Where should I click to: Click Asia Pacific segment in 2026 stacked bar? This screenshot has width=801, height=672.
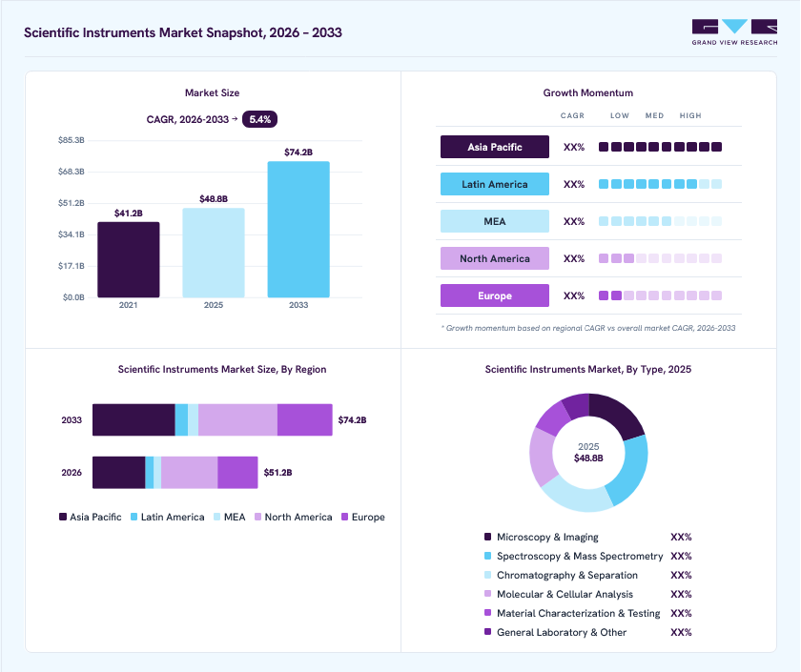(x=119, y=473)
